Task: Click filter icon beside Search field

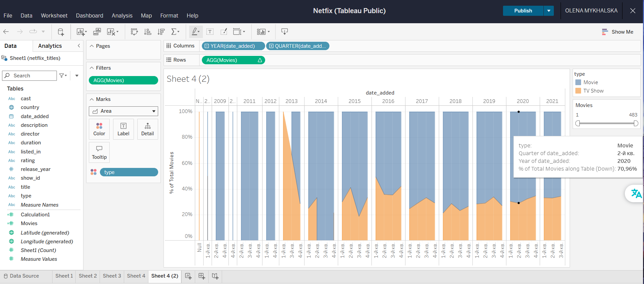Action: click(x=63, y=76)
